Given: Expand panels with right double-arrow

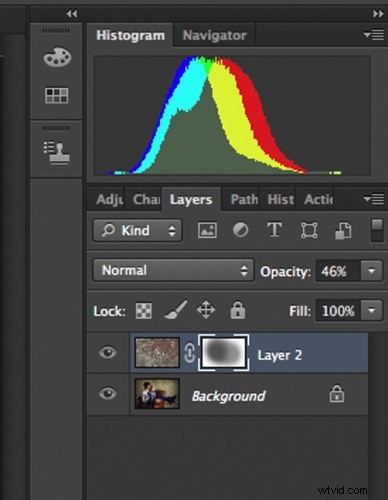Looking at the screenshot, I should point(378,14).
